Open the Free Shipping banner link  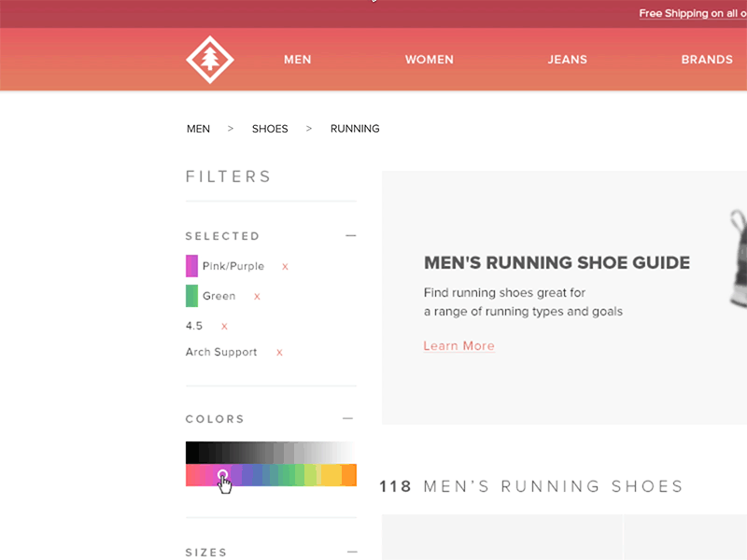pos(691,13)
